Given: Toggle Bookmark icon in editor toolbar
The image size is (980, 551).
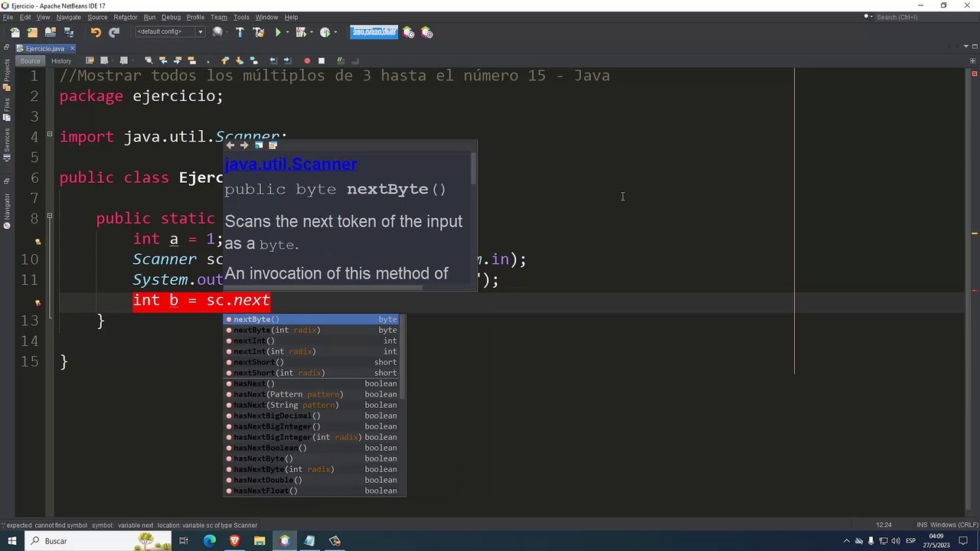Looking at the screenshot, I should (253, 60).
